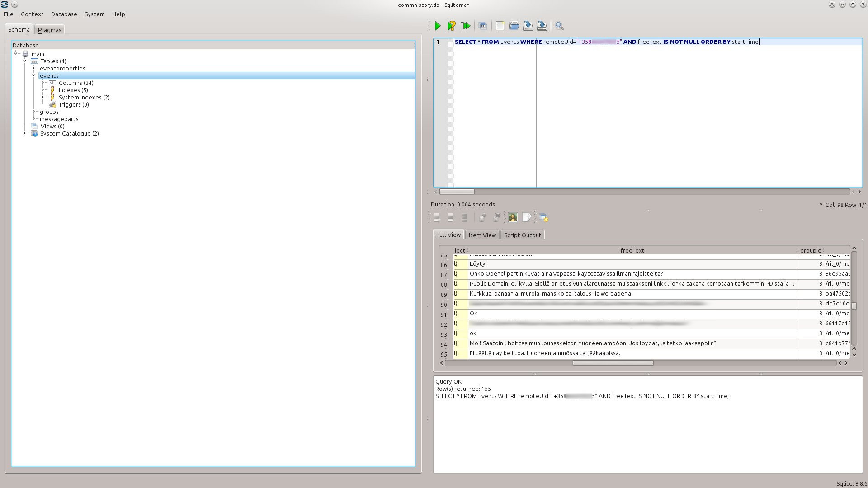Expand the messageparts table
The width and height of the screenshot is (868, 488).
click(x=34, y=119)
